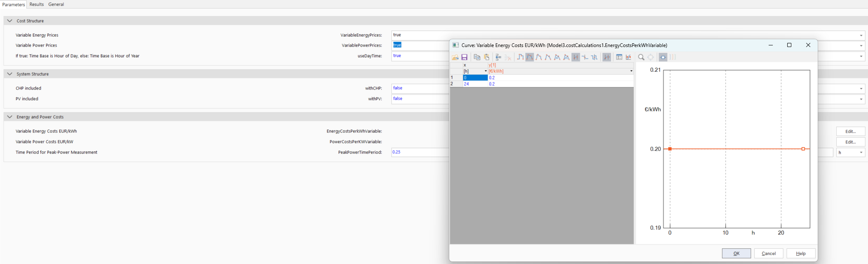Click the row header 1 in curve table
868x264 pixels.
456,78
